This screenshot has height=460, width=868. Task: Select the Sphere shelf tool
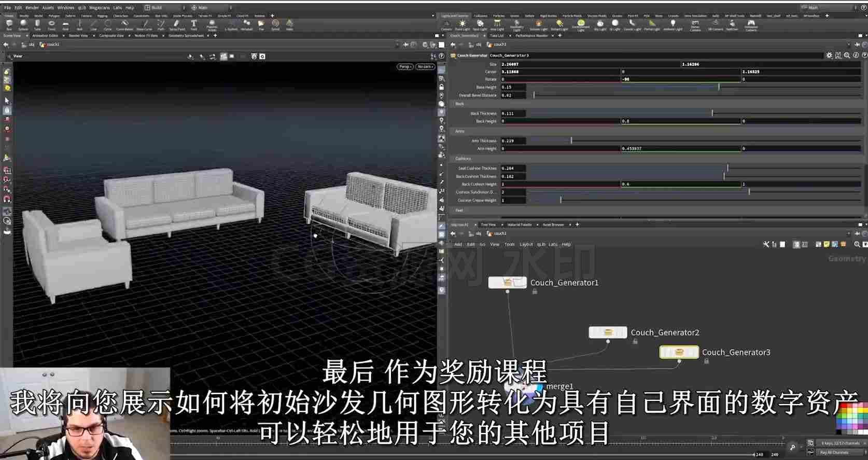(23, 24)
